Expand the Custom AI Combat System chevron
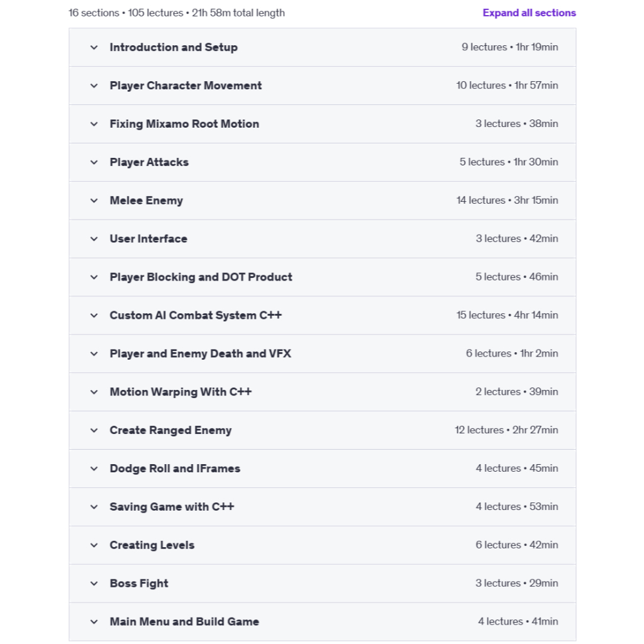 94,316
